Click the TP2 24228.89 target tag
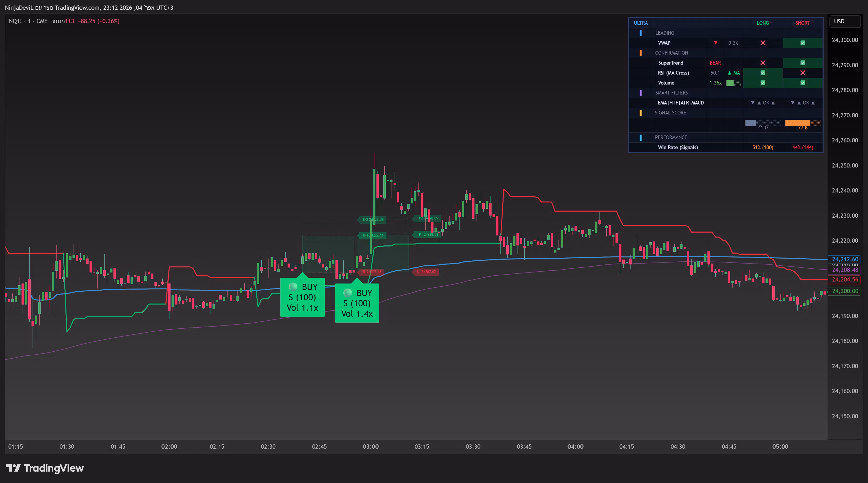 (x=427, y=218)
